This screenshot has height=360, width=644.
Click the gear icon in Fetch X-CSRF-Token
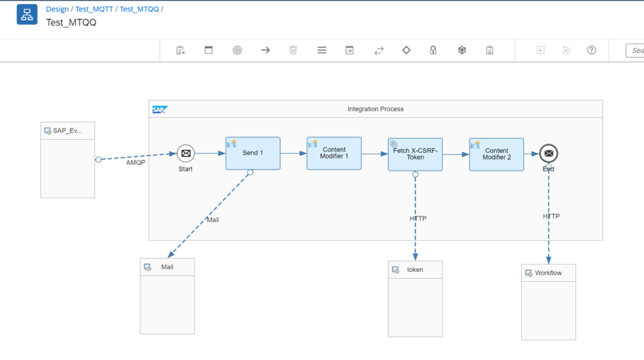pos(394,144)
